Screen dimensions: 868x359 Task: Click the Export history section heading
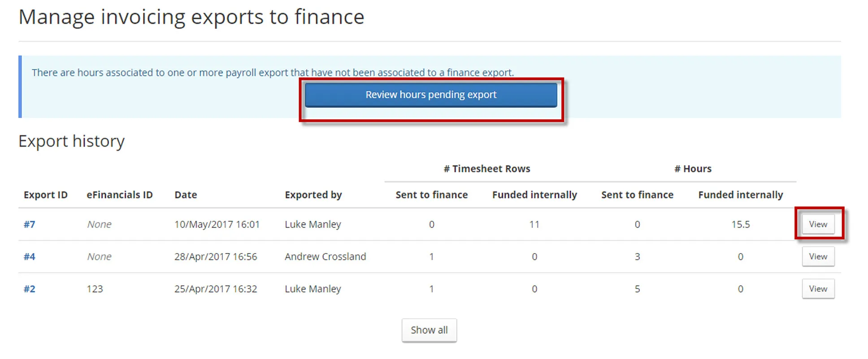(x=71, y=141)
